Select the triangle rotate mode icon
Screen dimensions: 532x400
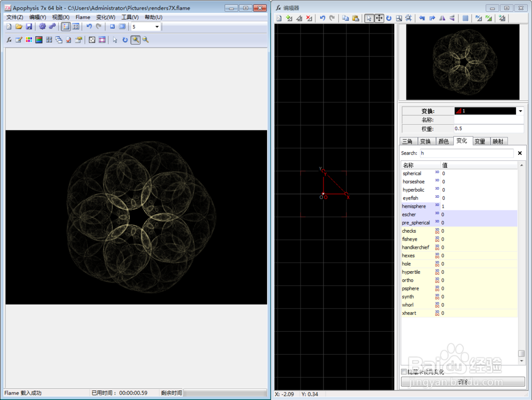click(388, 18)
